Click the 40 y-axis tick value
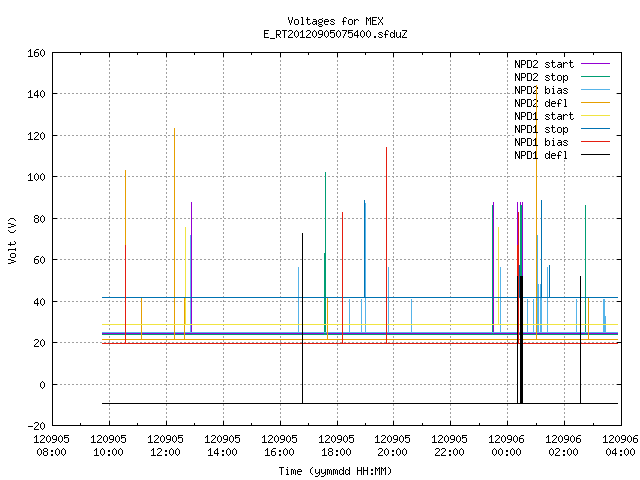This screenshot has width=640, height=480. coord(39,302)
